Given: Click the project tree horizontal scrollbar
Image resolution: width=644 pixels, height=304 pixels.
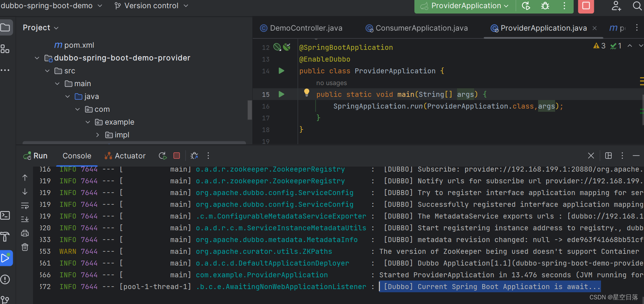Looking at the screenshot, I should click(134, 143).
